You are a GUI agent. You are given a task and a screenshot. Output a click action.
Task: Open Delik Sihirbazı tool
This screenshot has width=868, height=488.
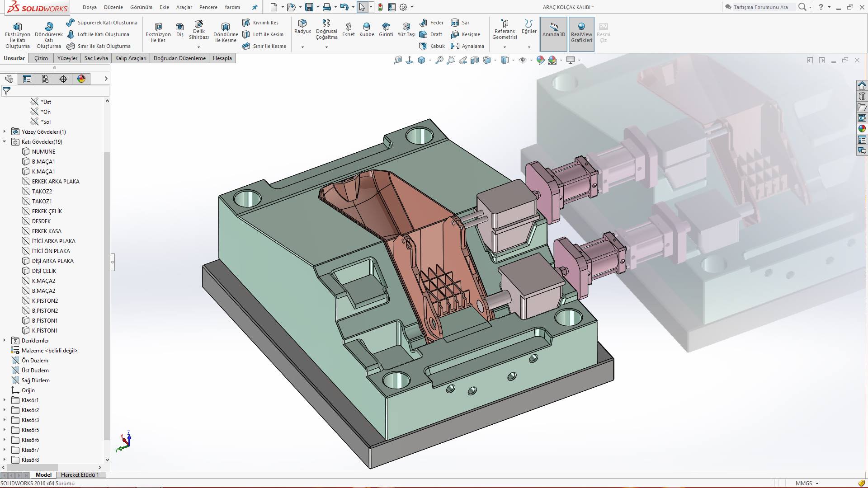click(199, 30)
